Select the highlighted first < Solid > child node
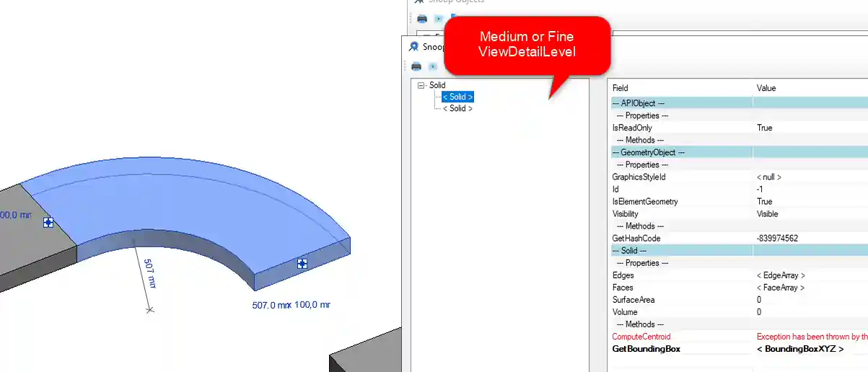 [x=457, y=97]
